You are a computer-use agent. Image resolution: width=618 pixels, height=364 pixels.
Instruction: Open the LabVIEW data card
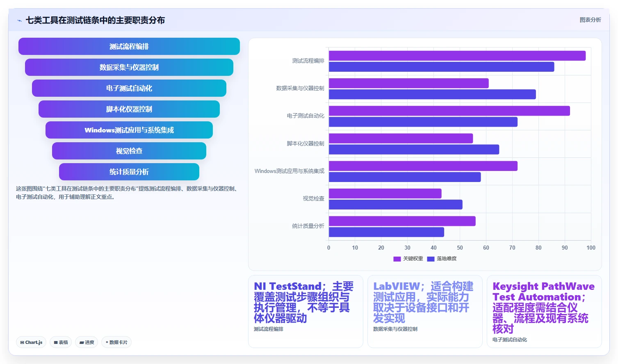(x=425, y=312)
